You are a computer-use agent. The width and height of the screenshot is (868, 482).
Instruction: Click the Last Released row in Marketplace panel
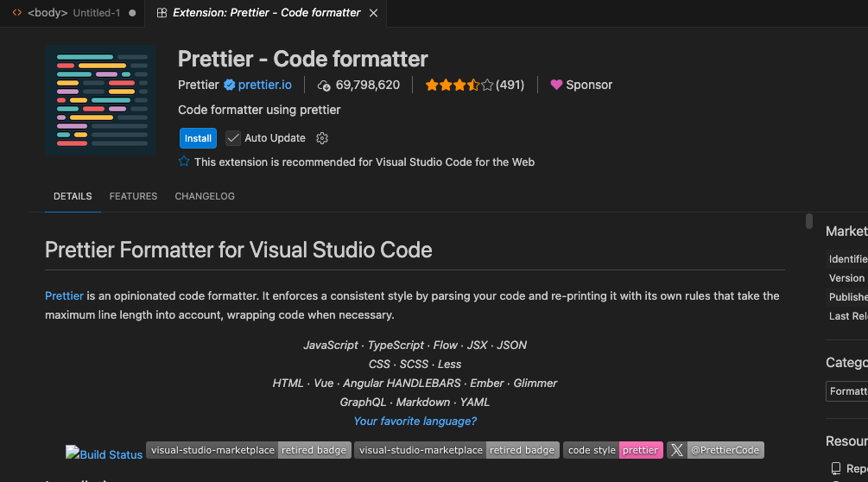(x=847, y=316)
